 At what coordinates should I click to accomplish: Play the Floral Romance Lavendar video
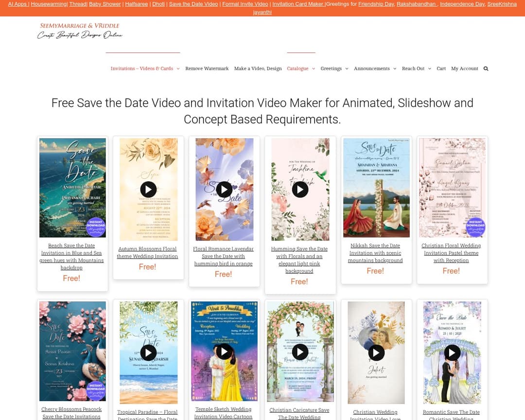coord(224,189)
